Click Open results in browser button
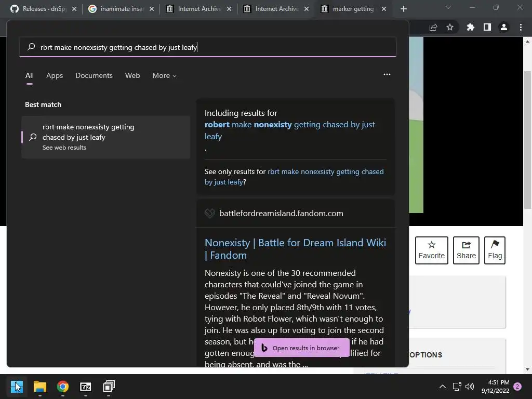532x399 pixels. [302, 348]
